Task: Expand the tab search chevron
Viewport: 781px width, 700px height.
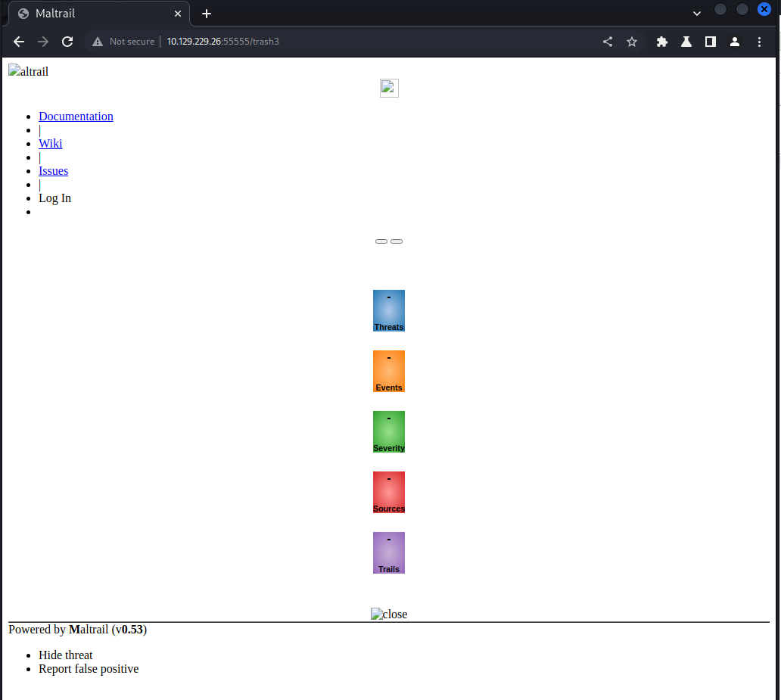Action: 697,14
